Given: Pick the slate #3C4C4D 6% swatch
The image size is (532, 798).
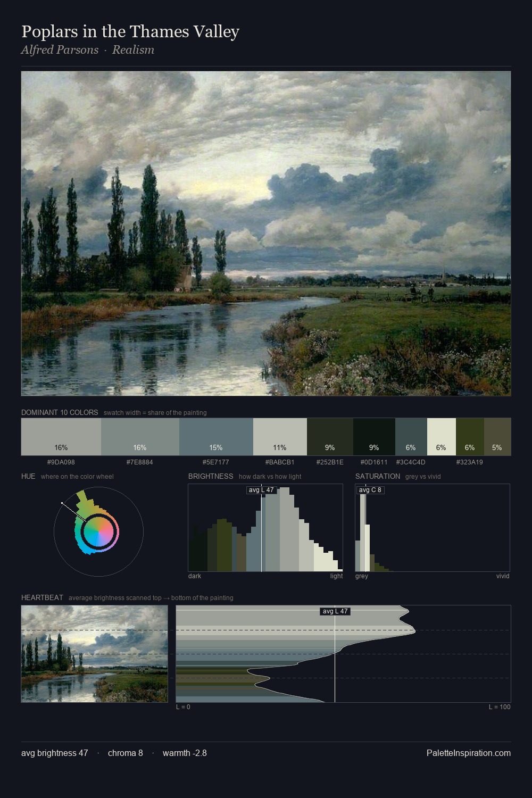Looking at the screenshot, I should [411, 437].
